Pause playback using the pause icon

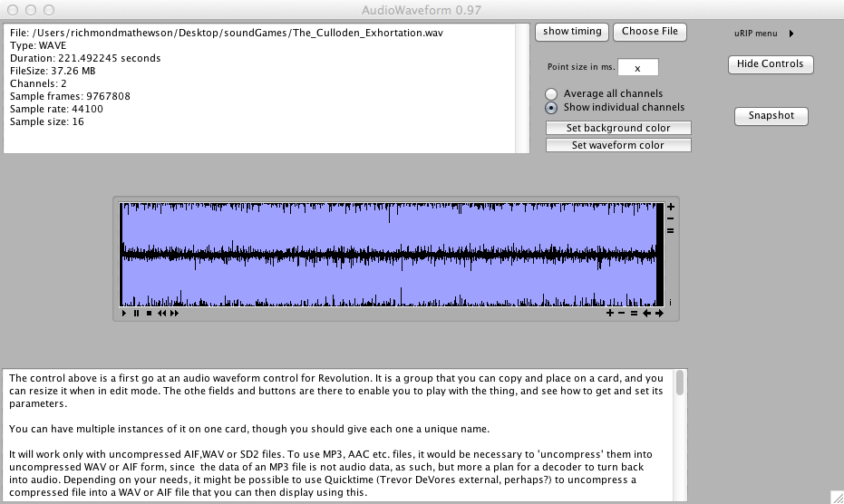(x=137, y=314)
